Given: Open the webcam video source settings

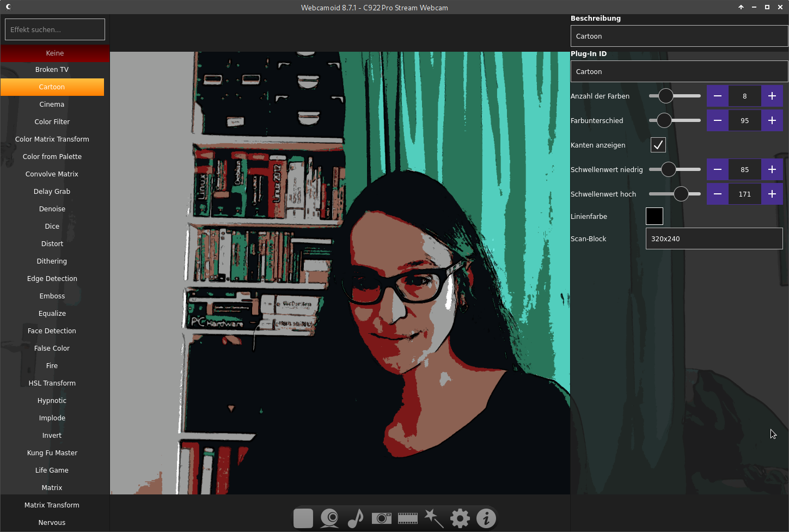Looking at the screenshot, I should click(329, 518).
